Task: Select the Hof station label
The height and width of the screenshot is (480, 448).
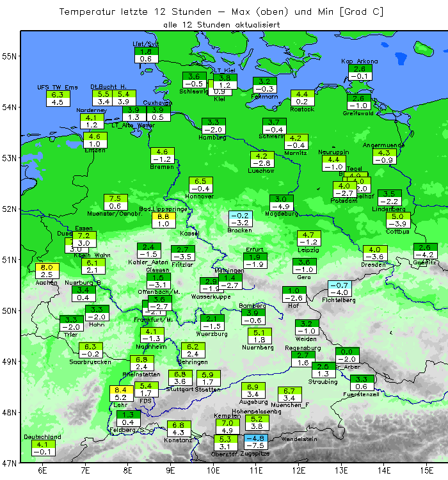Action: coord(293,305)
